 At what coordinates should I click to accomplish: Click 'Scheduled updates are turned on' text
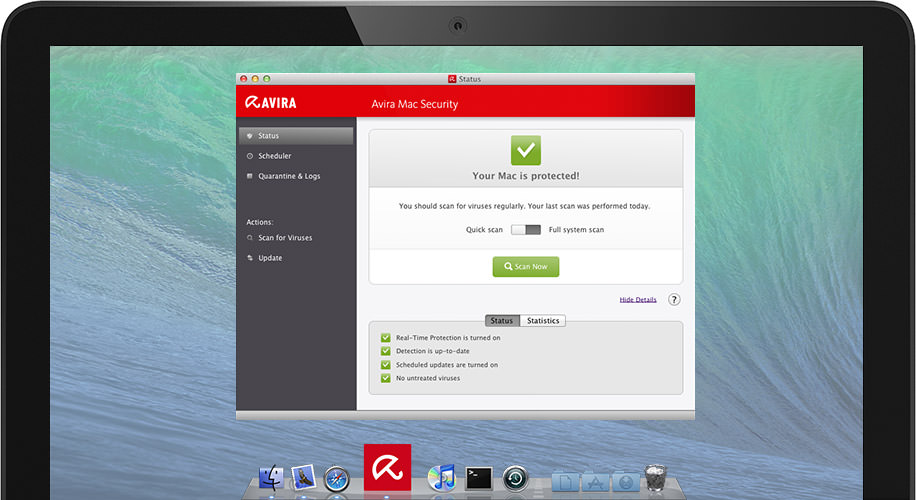coord(447,364)
